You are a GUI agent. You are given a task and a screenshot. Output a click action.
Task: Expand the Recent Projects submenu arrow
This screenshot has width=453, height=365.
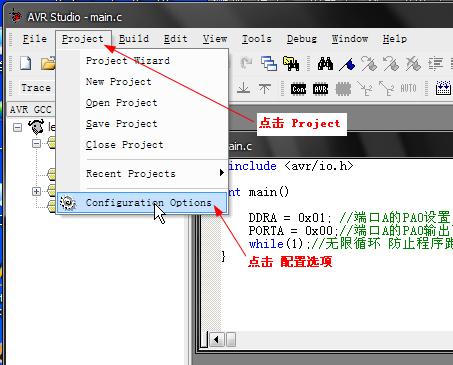[222, 173]
